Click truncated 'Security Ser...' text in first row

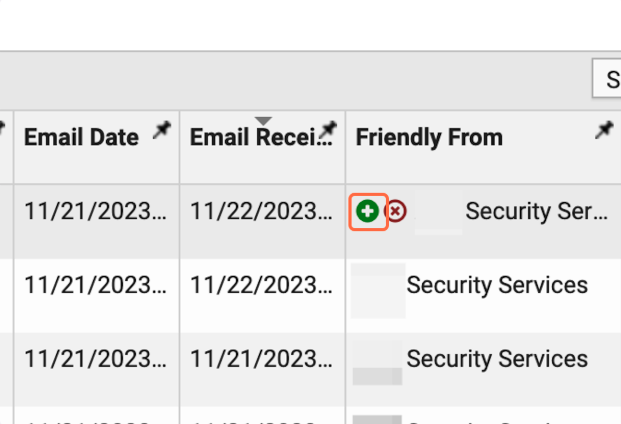pos(536,212)
